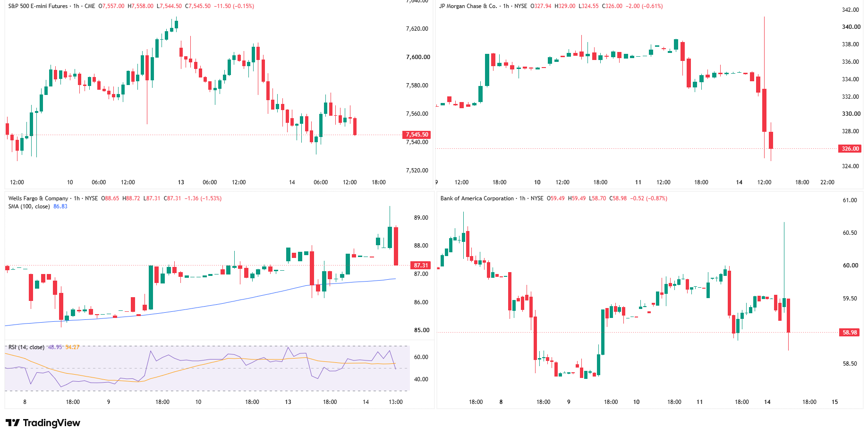Click the red 58.98 price label on Bank of America
This screenshot has width=868, height=437.
tap(850, 333)
